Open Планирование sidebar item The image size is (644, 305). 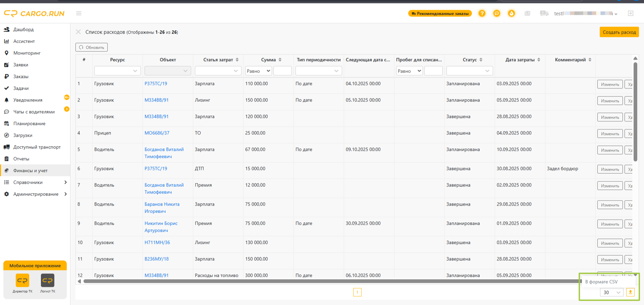point(35,124)
